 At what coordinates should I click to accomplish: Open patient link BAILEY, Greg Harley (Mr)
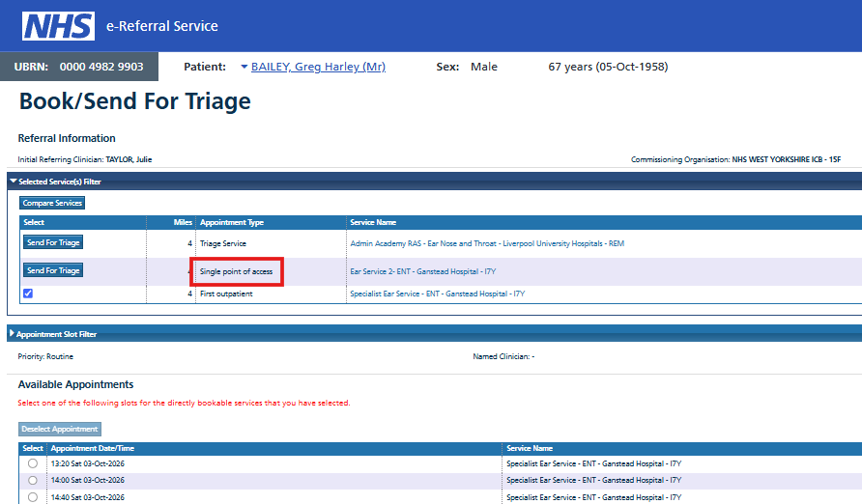[318, 67]
